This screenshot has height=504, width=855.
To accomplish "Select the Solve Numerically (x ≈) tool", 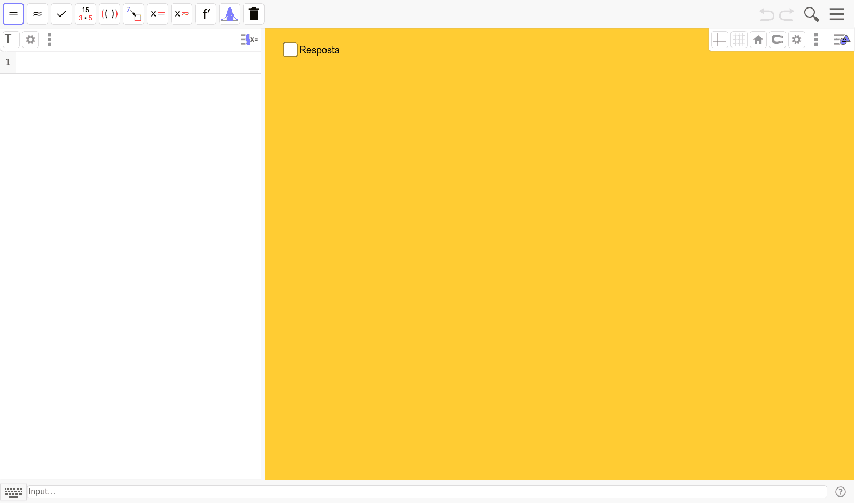I will [x=182, y=14].
